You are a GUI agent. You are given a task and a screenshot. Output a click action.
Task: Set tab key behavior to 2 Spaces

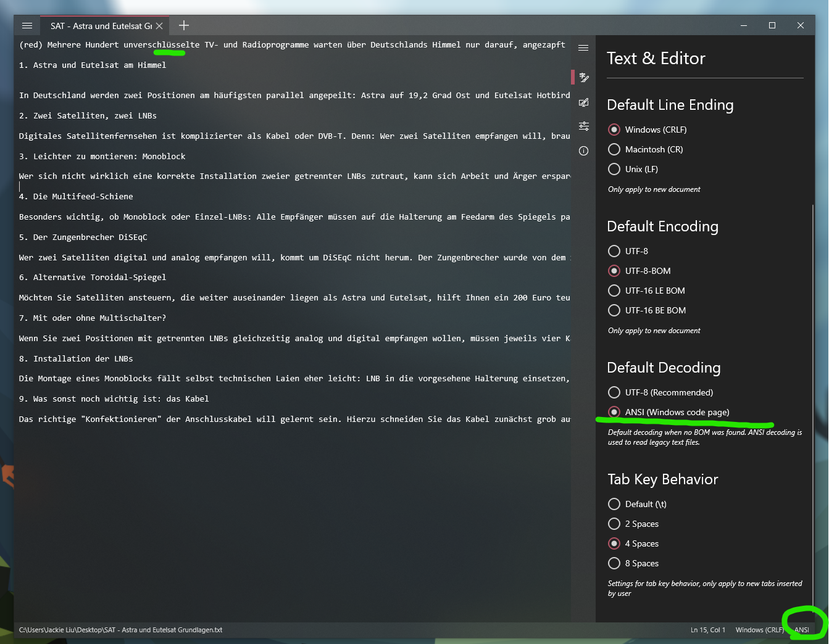coord(614,524)
